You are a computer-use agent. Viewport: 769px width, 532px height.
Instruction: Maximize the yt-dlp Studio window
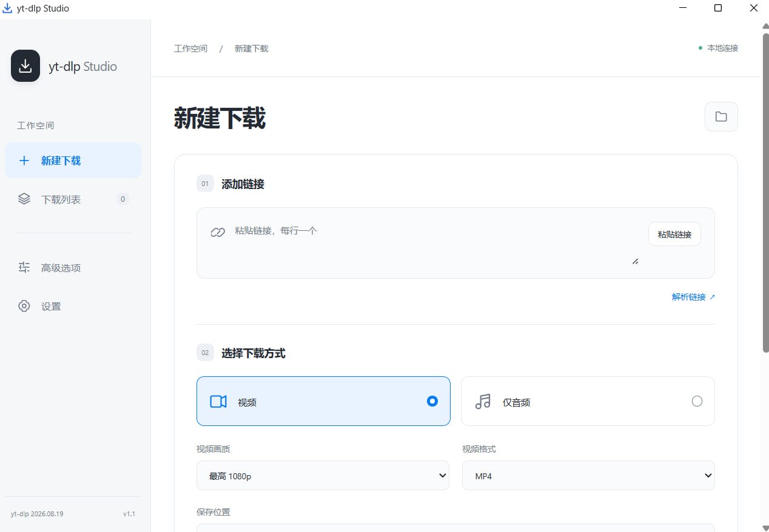pos(718,8)
